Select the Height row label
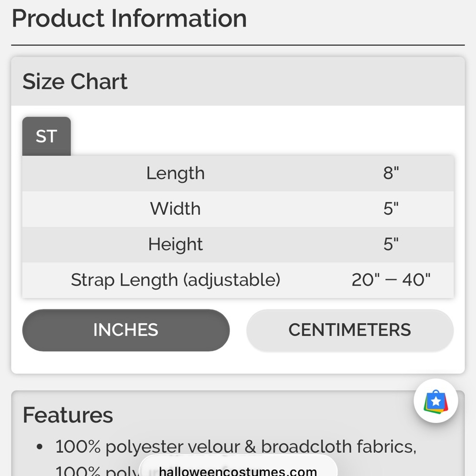Image resolution: width=476 pixels, height=476 pixels. [x=176, y=244]
